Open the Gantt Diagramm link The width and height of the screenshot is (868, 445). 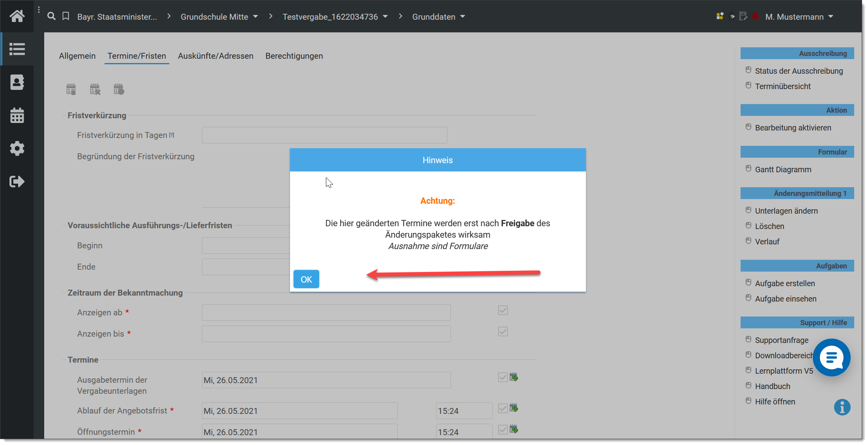click(x=783, y=169)
